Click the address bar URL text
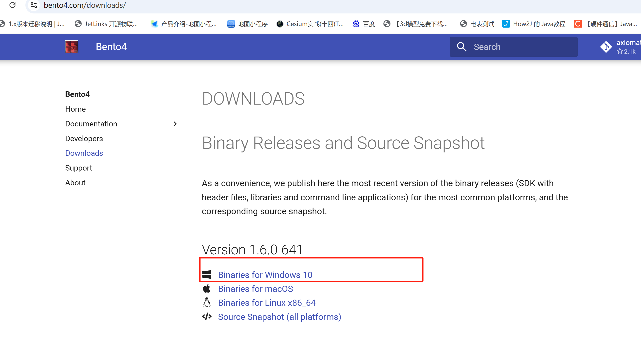Viewport: 641px width, 364px height. [85, 5]
